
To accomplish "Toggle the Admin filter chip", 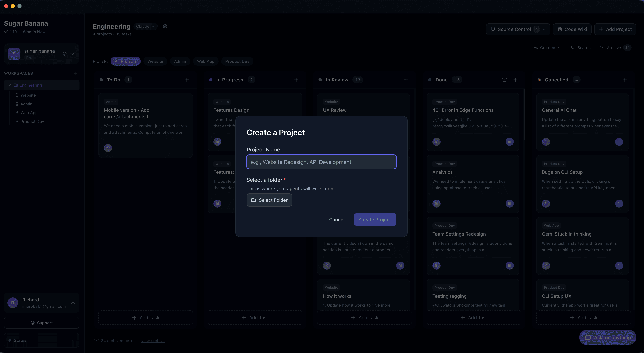I will (180, 61).
